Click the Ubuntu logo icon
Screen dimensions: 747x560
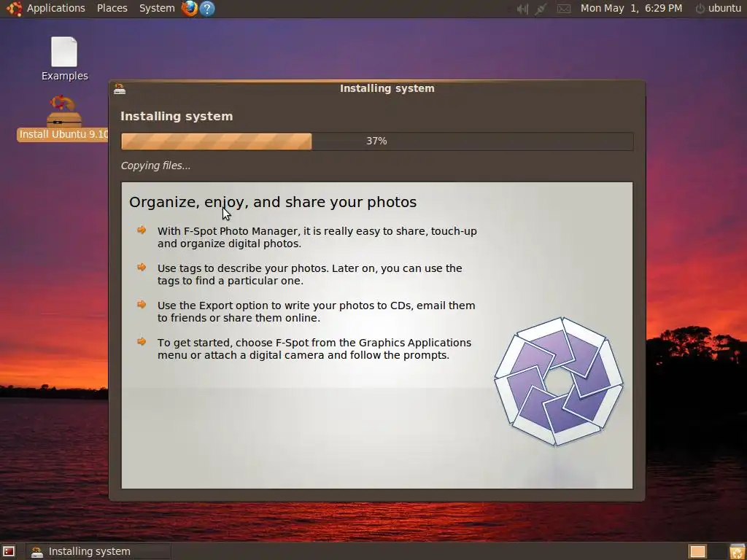14,8
